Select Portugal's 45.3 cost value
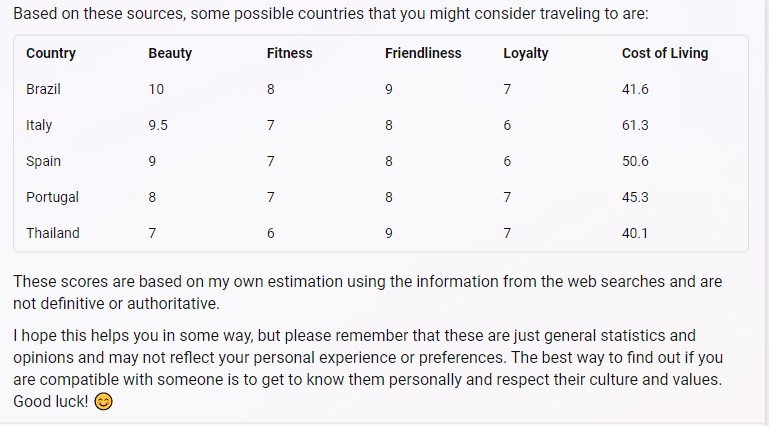This screenshot has width=769, height=426. pyautogui.click(x=635, y=197)
